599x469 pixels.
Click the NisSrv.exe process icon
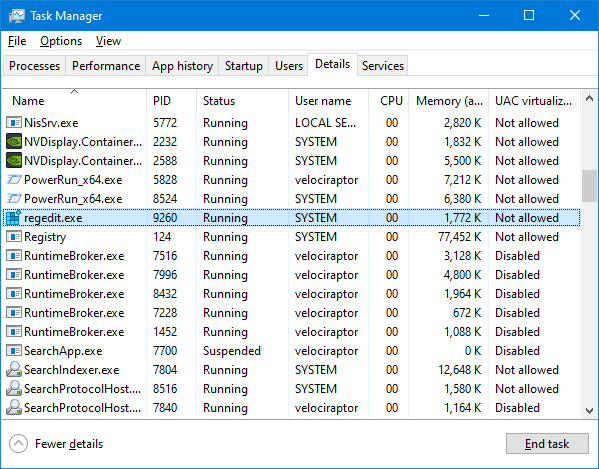click(x=14, y=123)
